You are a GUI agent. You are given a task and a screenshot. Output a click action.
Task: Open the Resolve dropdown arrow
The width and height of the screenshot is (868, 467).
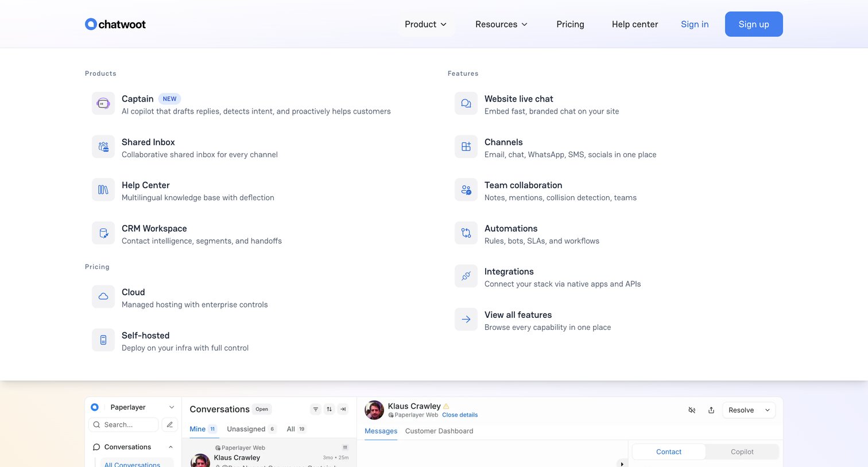click(768, 410)
